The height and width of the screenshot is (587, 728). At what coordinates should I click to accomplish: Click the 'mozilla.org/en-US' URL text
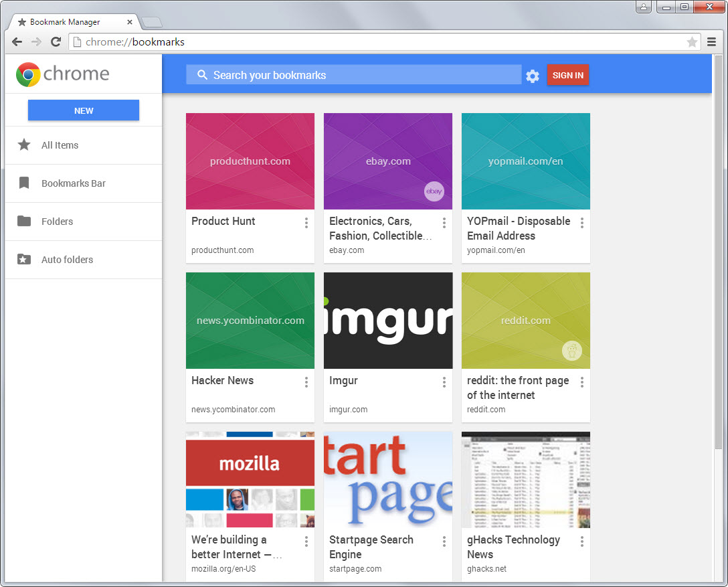click(x=223, y=568)
